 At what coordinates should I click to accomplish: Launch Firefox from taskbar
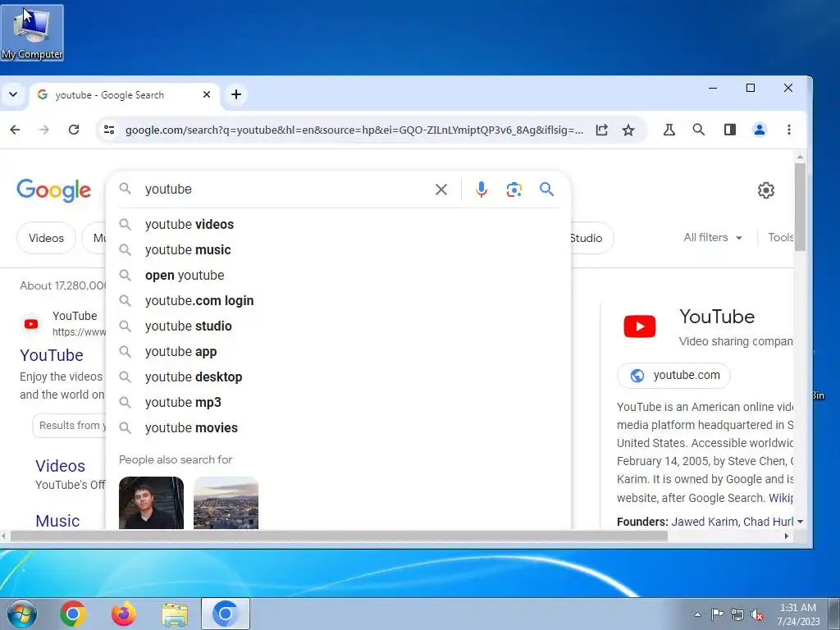tap(123, 614)
